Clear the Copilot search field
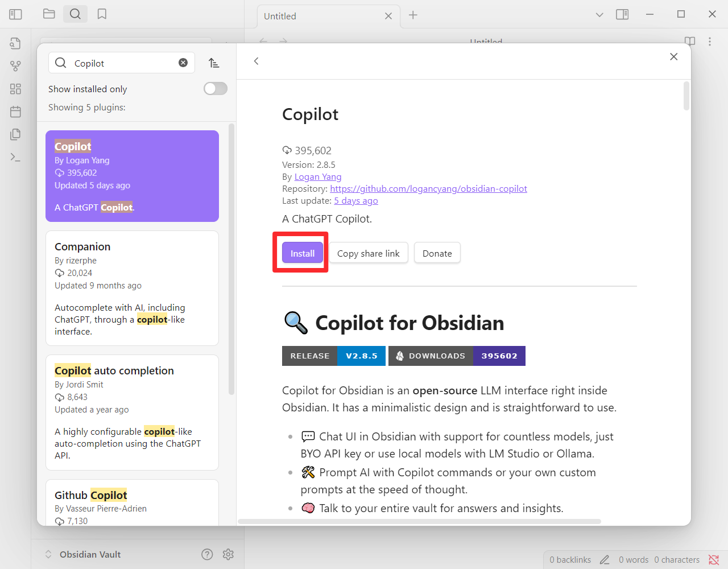Viewport: 728px width, 569px height. tap(183, 63)
